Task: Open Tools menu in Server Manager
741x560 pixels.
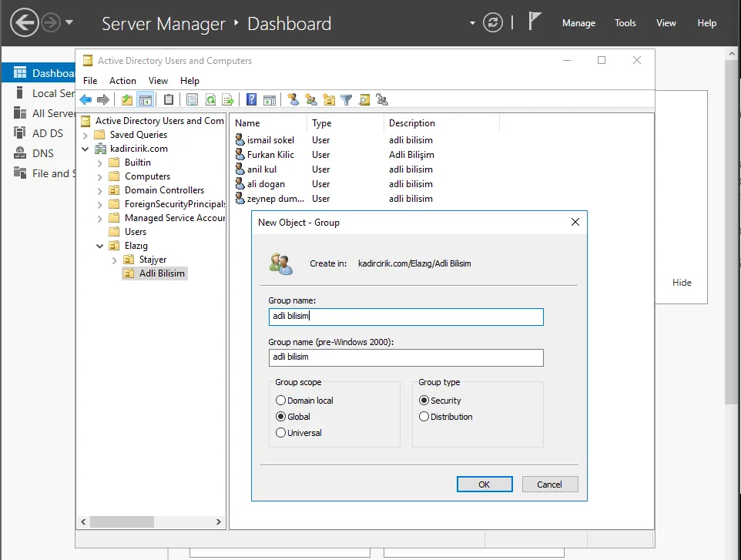Action: 625,22
